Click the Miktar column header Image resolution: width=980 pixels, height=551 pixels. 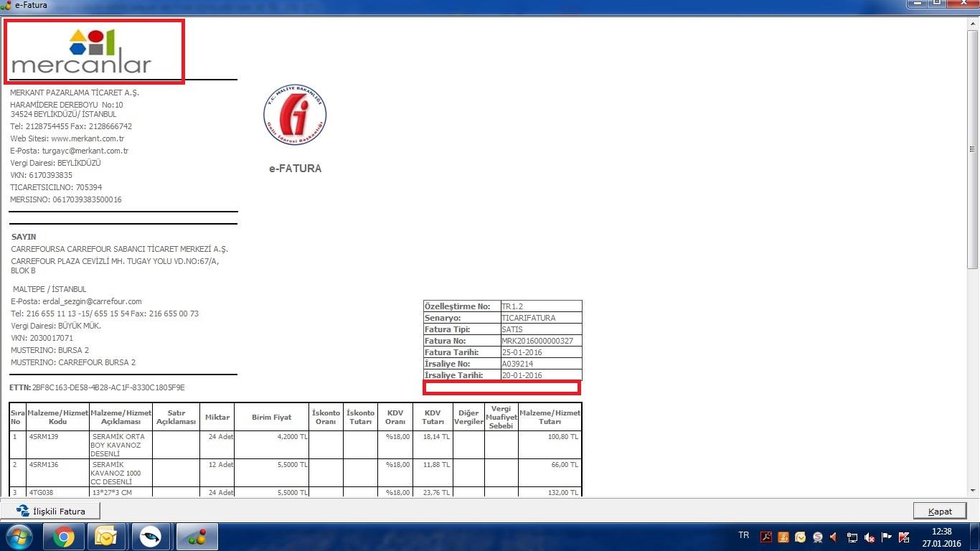(217, 417)
